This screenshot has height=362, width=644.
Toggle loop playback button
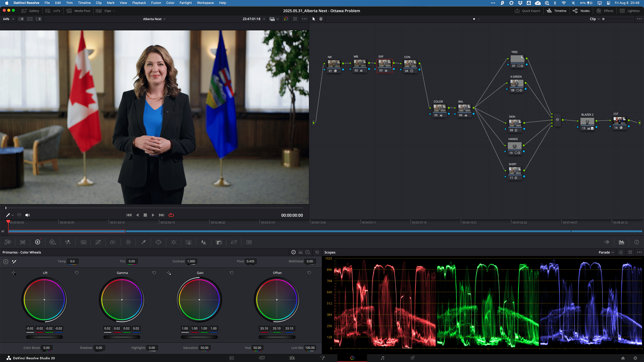tap(171, 215)
